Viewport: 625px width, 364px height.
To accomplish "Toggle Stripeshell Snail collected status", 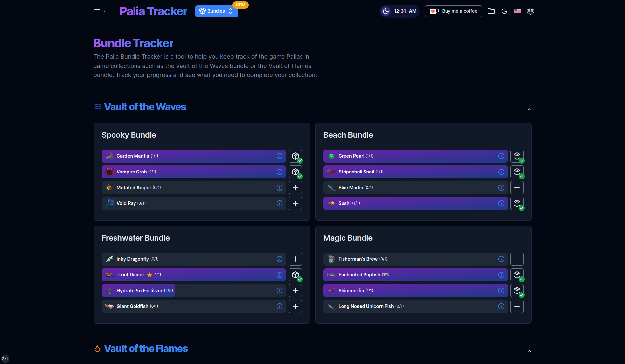I will (517, 172).
